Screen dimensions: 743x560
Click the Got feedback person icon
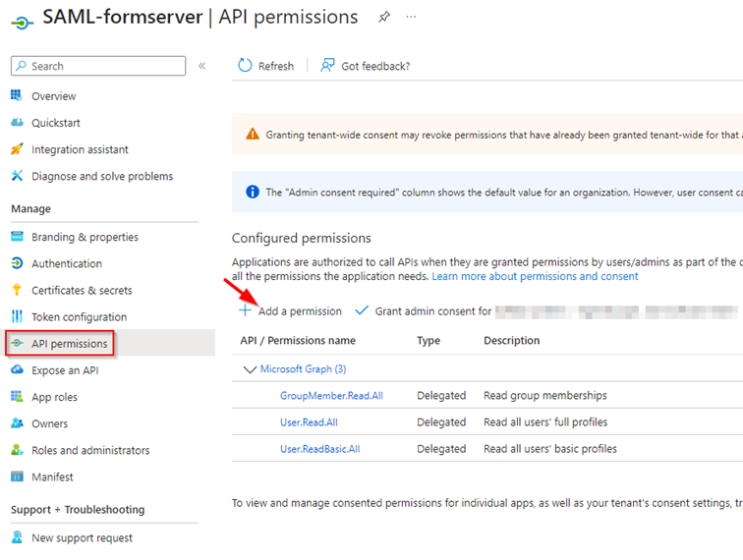tap(327, 66)
